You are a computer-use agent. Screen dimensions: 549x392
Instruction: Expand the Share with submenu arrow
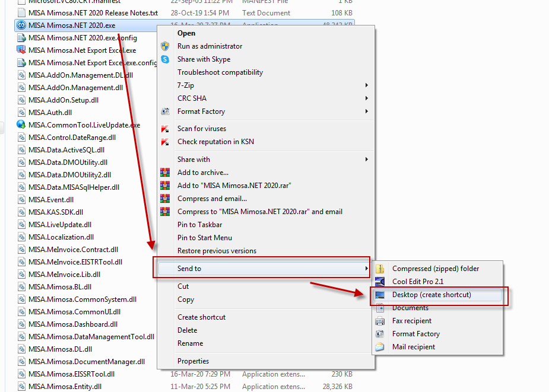(x=366, y=160)
